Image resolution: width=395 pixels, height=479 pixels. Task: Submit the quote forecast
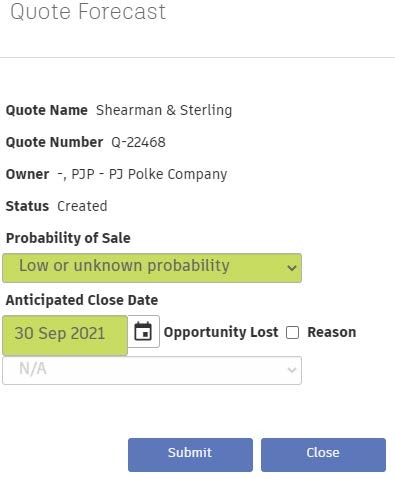click(x=190, y=455)
